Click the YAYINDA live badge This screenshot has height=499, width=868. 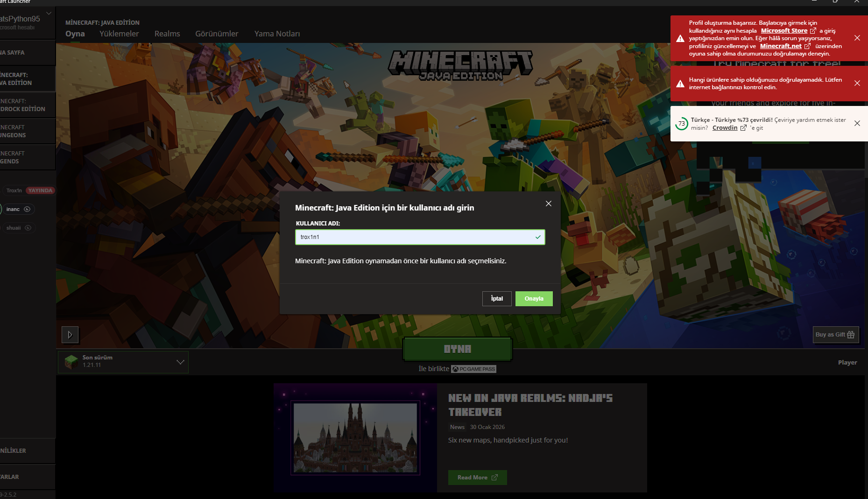pyautogui.click(x=40, y=190)
